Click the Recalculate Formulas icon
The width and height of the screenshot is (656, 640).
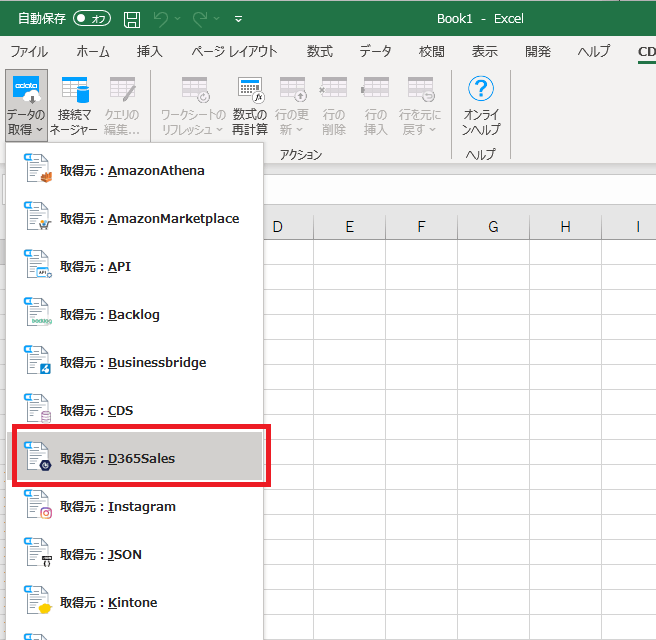[250, 106]
